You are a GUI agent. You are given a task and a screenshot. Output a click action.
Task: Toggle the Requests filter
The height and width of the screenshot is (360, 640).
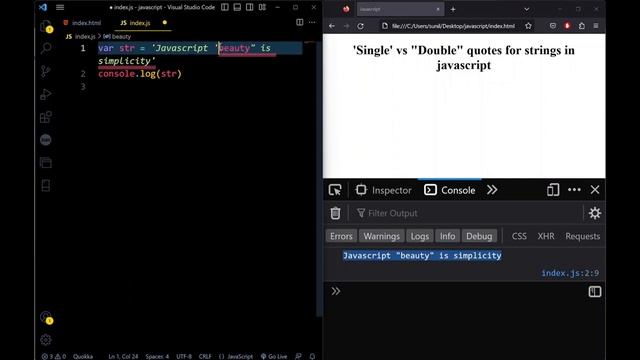pos(582,236)
